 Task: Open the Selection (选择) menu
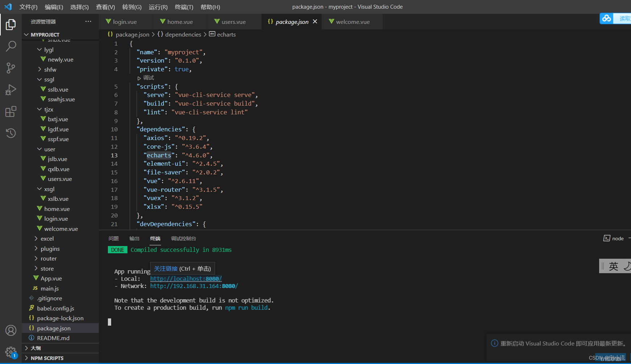(x=79, y=7)
